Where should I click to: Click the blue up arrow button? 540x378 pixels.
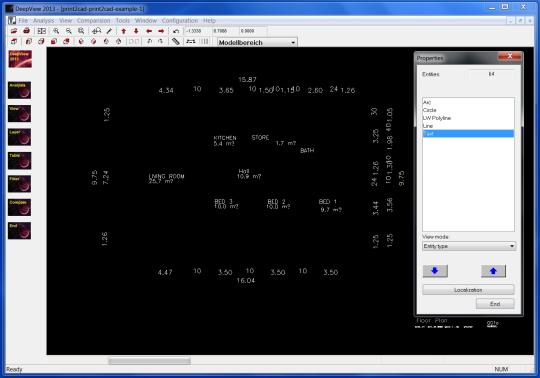(x=493, y=271)
